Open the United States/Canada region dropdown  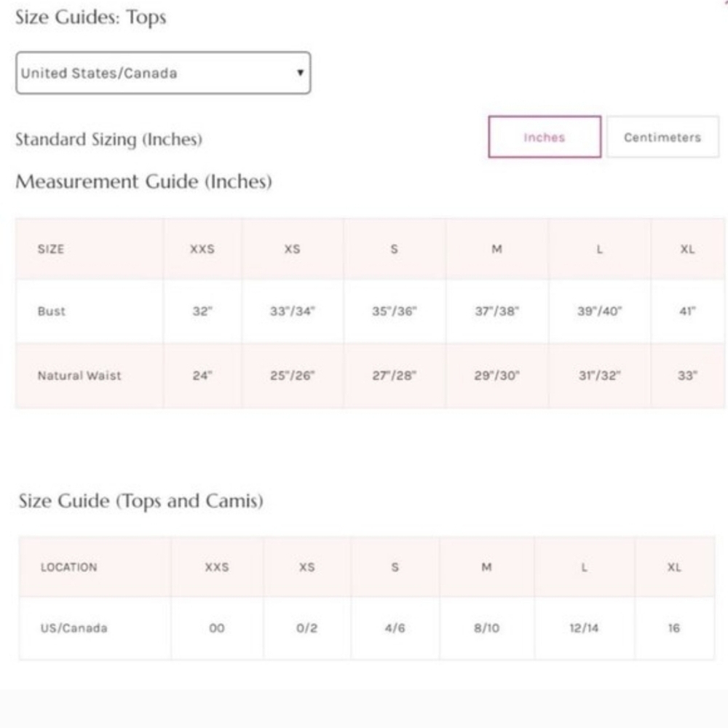click(163, 73)
